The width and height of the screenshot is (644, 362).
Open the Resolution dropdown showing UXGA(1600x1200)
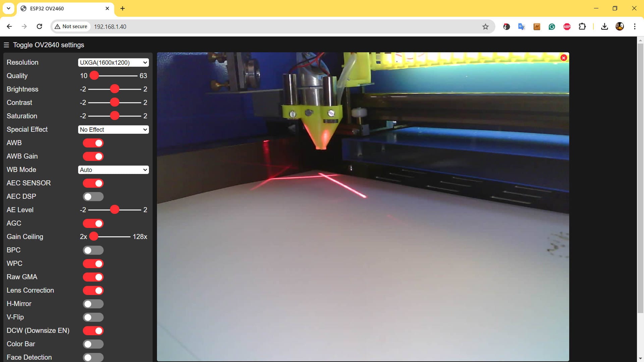113,62
